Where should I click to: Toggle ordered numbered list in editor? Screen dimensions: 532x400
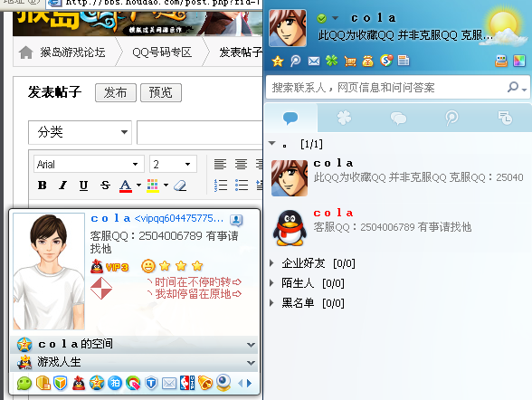[x=221, y=186]
